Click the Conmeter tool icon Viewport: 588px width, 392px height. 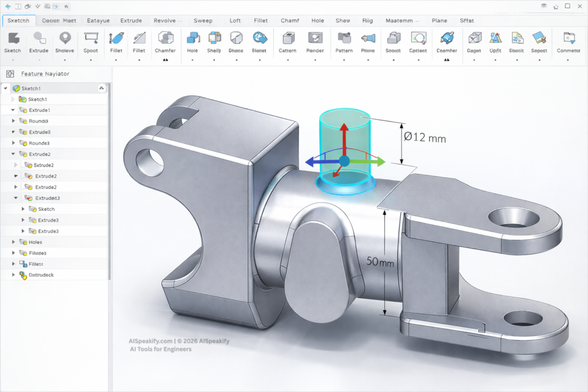point(568,38)
